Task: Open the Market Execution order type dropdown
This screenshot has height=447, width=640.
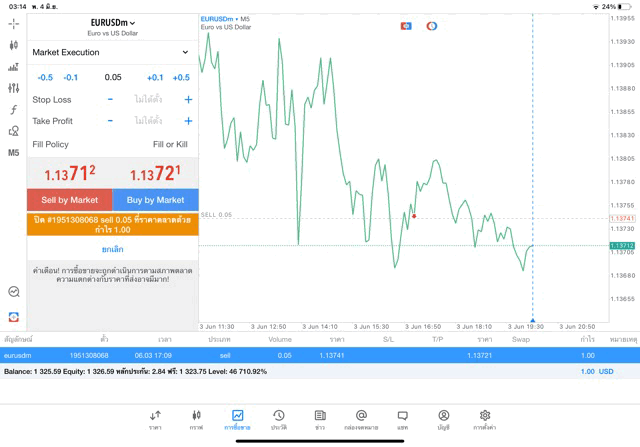Action: coord(112,52)
